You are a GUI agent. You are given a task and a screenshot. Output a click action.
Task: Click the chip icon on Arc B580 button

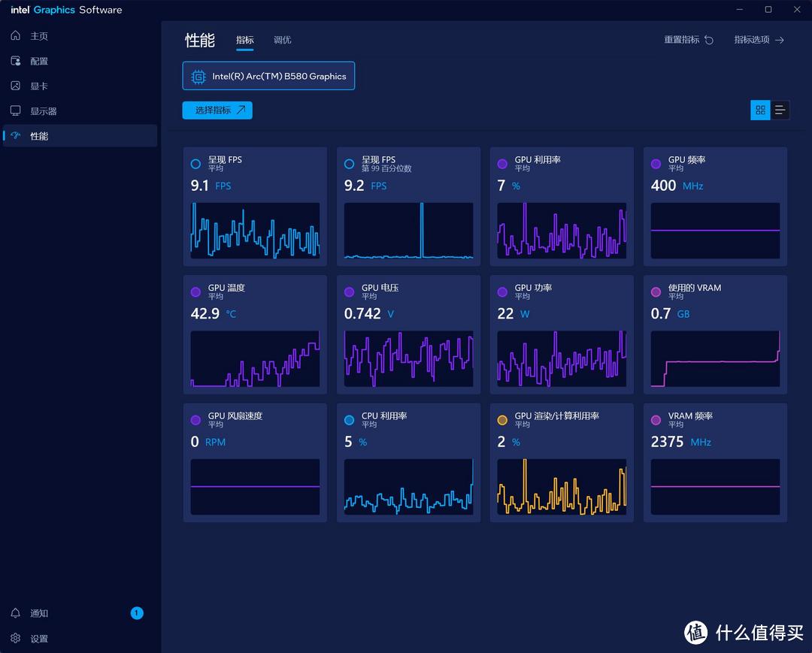tap(198, 77)
